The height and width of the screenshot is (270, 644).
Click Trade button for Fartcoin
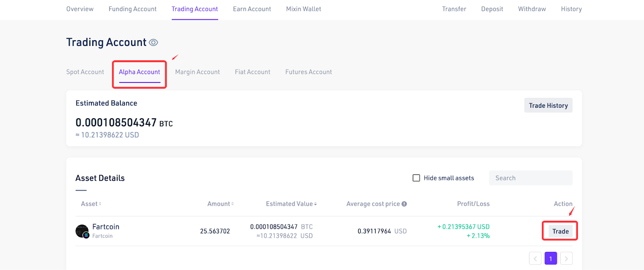click(560, 231)
